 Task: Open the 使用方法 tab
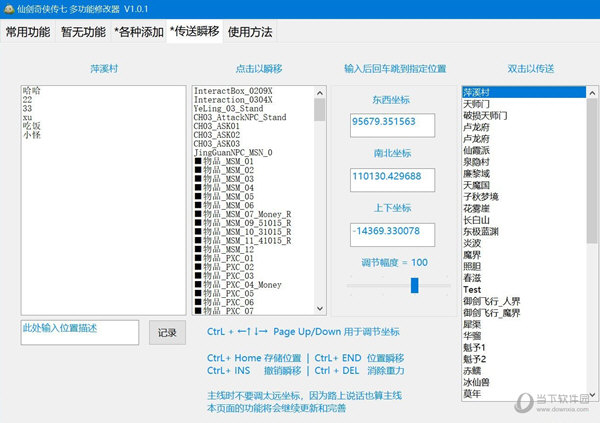pos(250,31)
